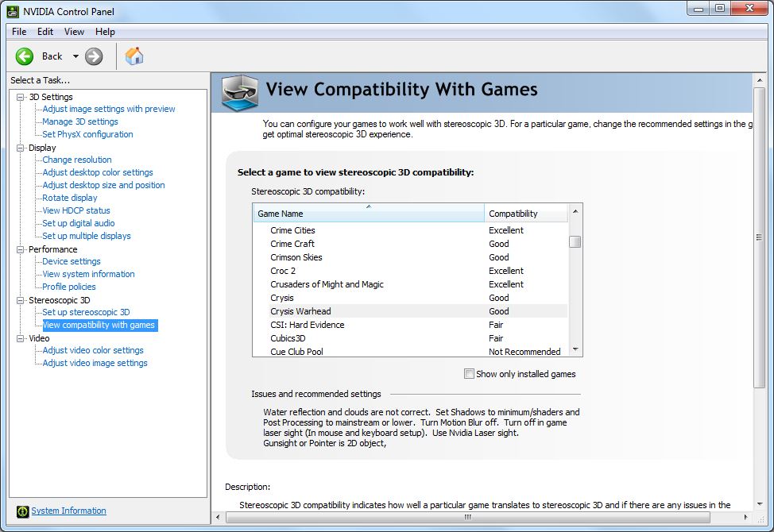Open the Edit menu
The height and width of the screenshot is (532, 774).
(x=45, y=32)
